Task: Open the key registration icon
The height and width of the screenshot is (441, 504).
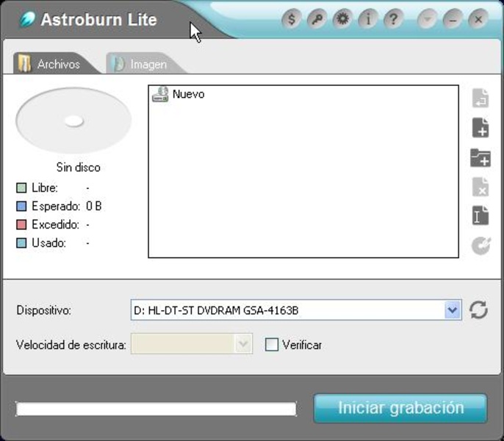Action: coord(317,19)
